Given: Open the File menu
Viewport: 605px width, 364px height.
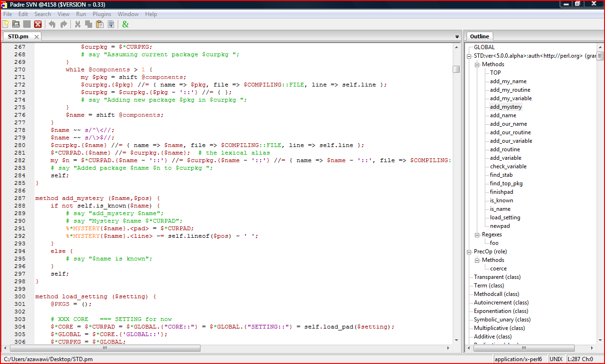Looking at the screenshot, I should (x=8, y=14).
